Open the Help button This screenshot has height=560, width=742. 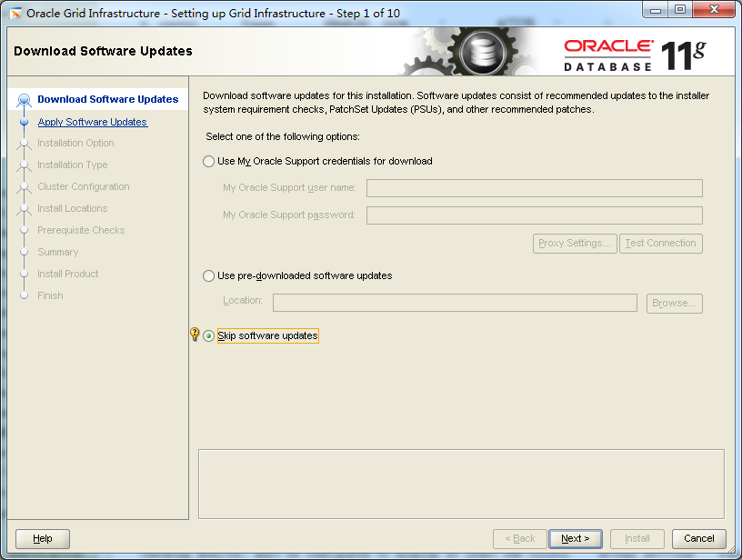tap(43, 539)
